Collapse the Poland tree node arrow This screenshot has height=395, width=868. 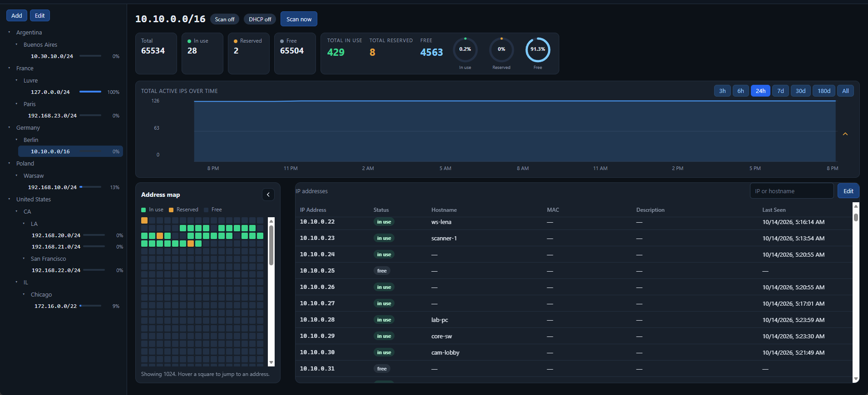[9, 163]
